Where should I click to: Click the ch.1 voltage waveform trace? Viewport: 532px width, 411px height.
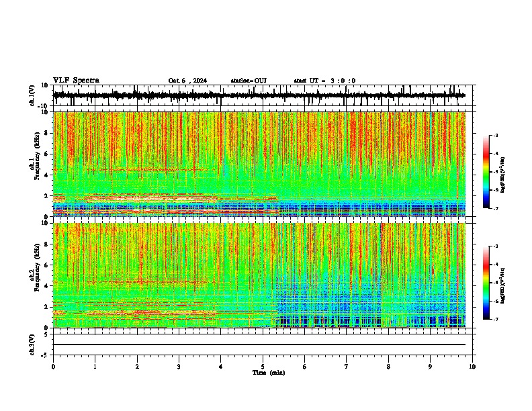point(259,95)
